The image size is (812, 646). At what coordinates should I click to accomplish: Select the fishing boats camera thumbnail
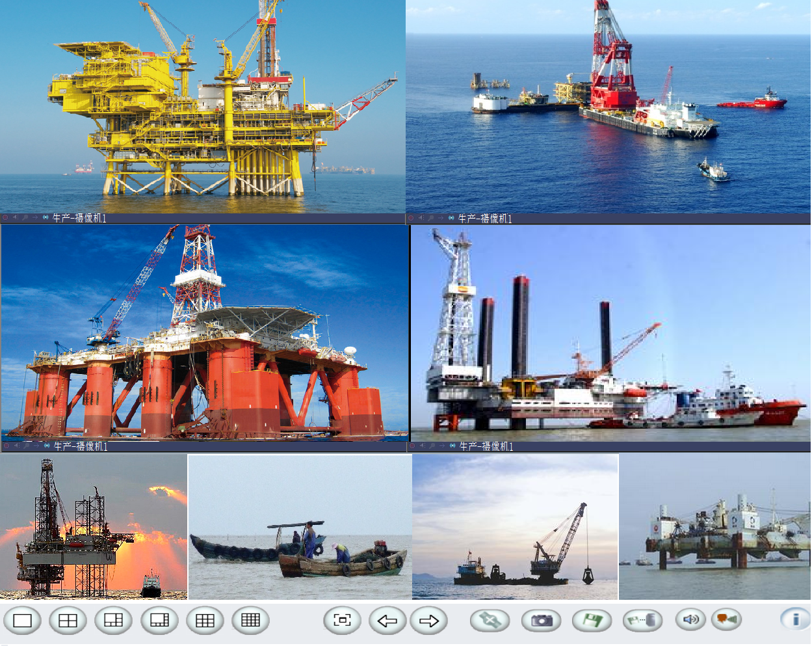(x=300, y=527)
